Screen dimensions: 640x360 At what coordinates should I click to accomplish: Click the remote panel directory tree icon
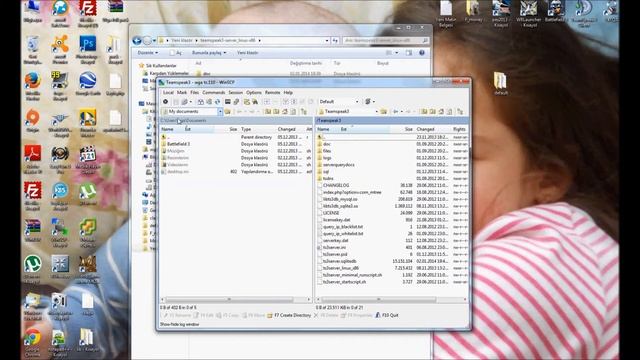click(460, 111)
